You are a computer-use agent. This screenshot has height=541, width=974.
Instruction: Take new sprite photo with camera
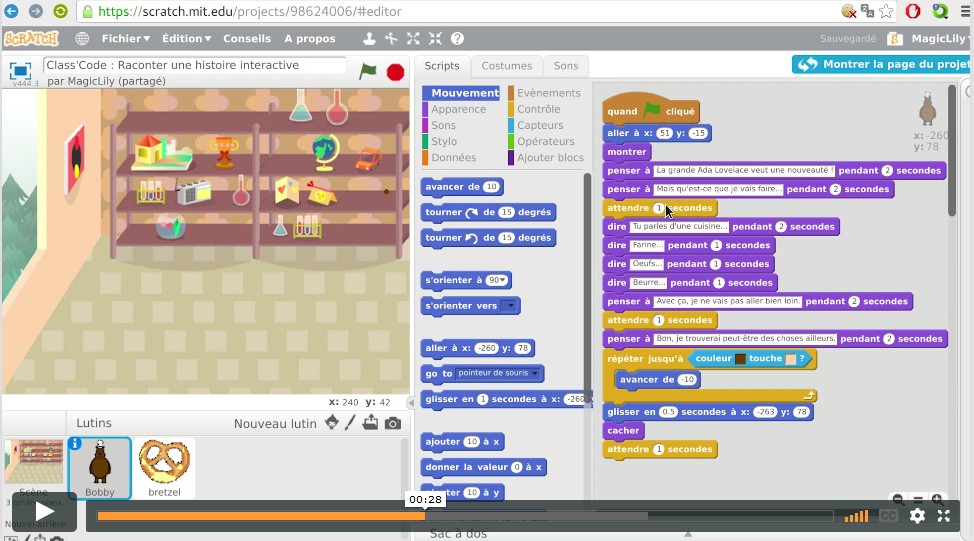click(393, 423)
